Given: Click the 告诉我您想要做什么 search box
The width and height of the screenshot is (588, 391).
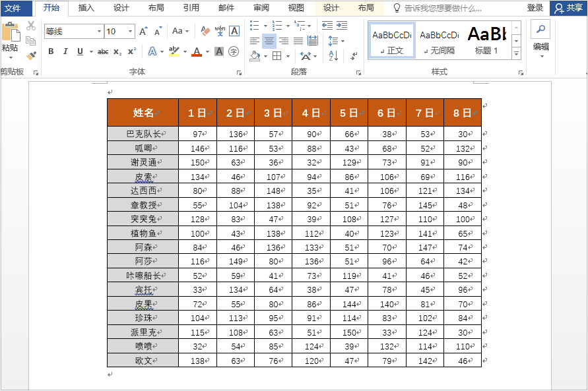Looking at the screenshot, I should (x=442, y=8).
